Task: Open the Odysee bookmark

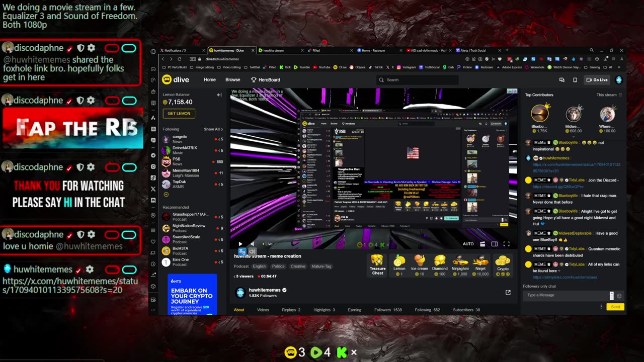Action: tap(358, 67)
